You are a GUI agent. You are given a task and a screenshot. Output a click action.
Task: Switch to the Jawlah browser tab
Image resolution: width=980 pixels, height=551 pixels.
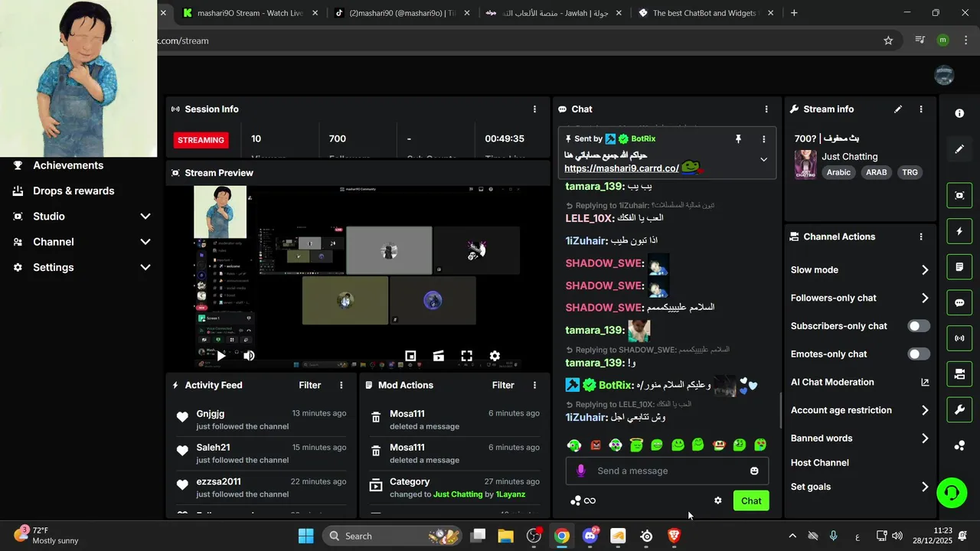pos(553,13)
